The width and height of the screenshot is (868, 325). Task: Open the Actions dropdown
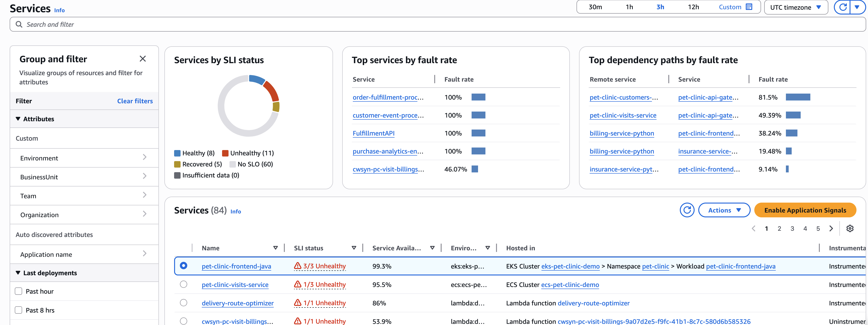(724, 210)
